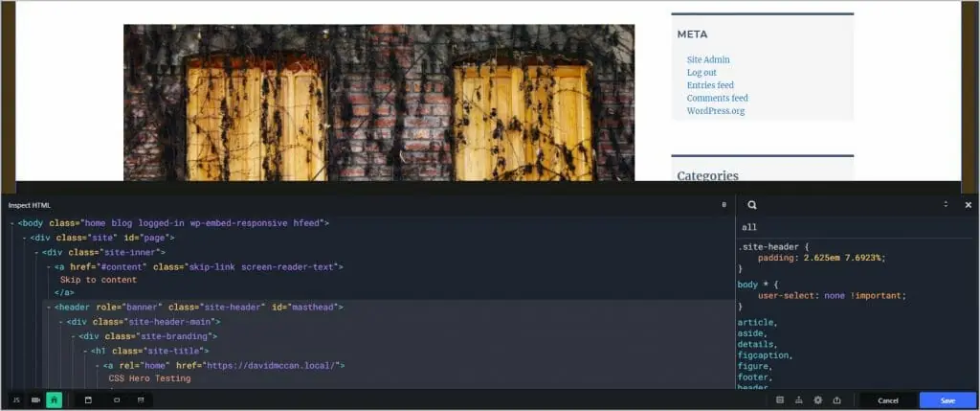Collapse the header masthead node
The width and height of the screenshot is (980, 411).
click(x=48, y=308)
